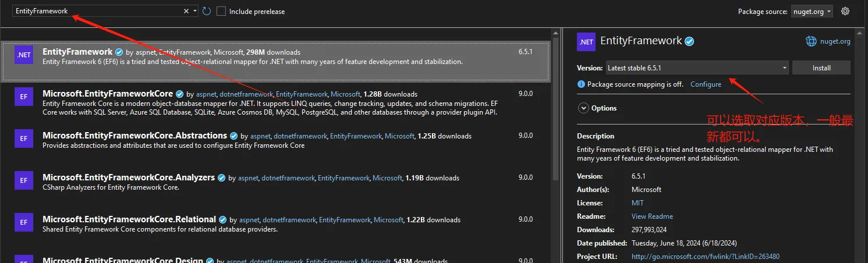Click verified badge beside Microsoft.EntityFrameworkCore title

tap(180, 94)
